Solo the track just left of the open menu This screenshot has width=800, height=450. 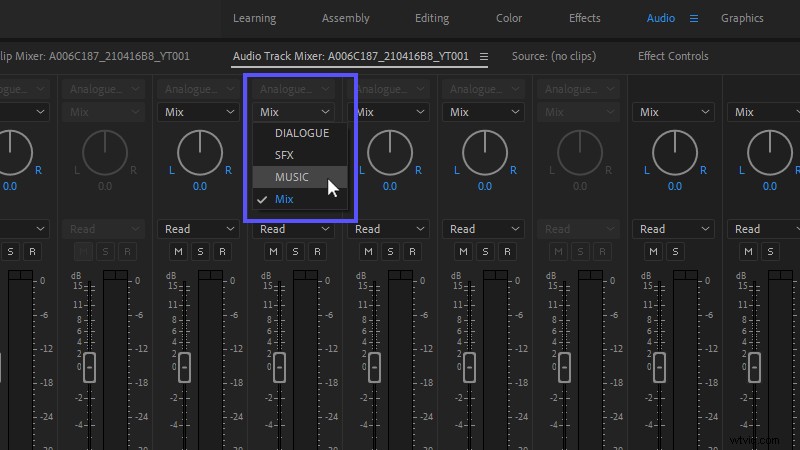[201, 252]
